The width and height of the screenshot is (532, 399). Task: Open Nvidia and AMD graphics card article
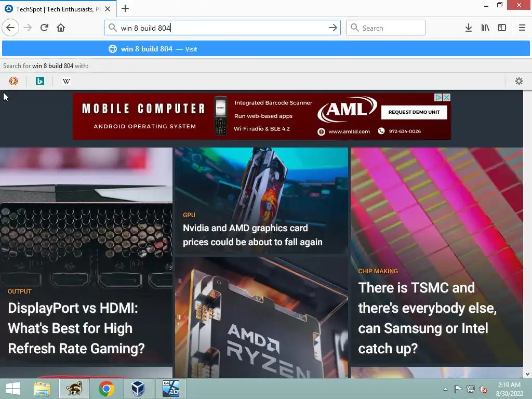[252, 235]
